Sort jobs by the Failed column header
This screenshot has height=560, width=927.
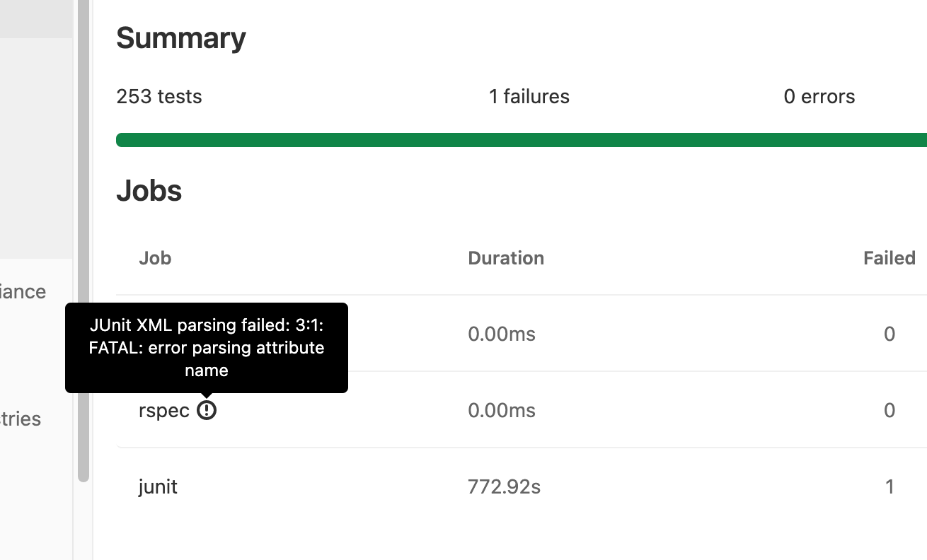(889, 257)
